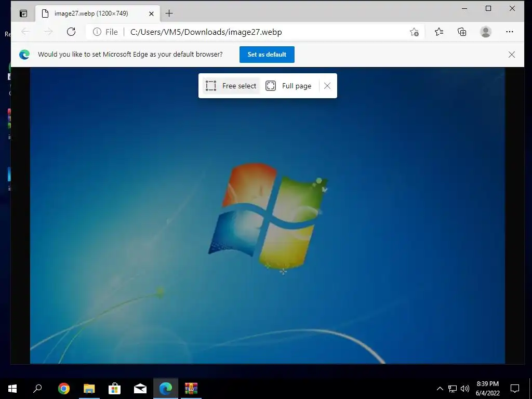Viewport: 532px width, 399px height.
Task: Open the clock showing 8:39 PM
Action: click(487, 389)
